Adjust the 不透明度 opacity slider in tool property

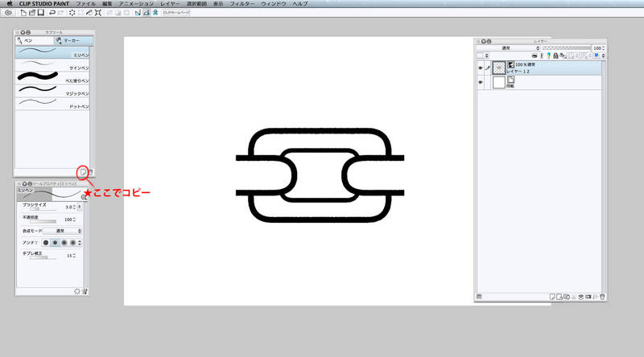[x=43, y=222]
